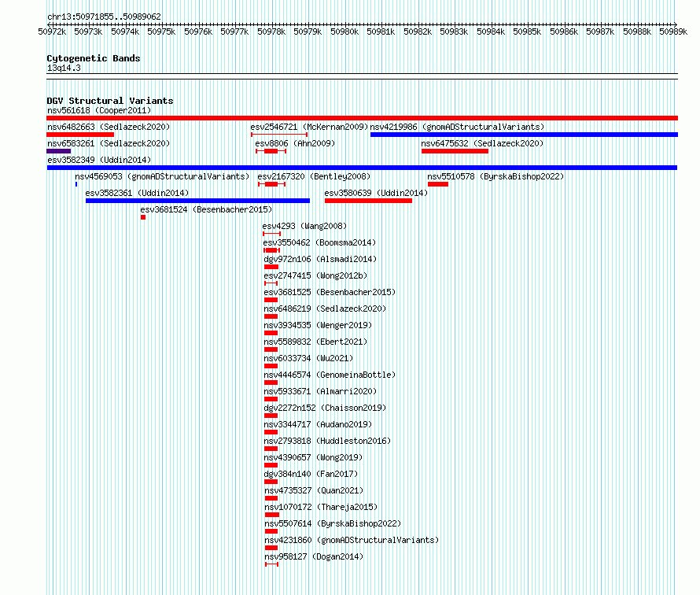The image size is (700, 595).
Task: Open variant esv3681525 (Besenbacher2015) label
Action: click(x=330, y=292)
